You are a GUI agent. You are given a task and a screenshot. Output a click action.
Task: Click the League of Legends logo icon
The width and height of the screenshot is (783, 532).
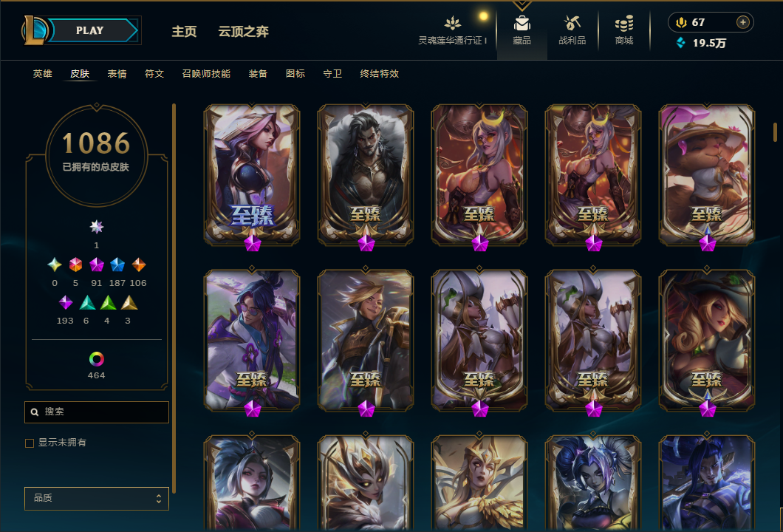point(34,30)
